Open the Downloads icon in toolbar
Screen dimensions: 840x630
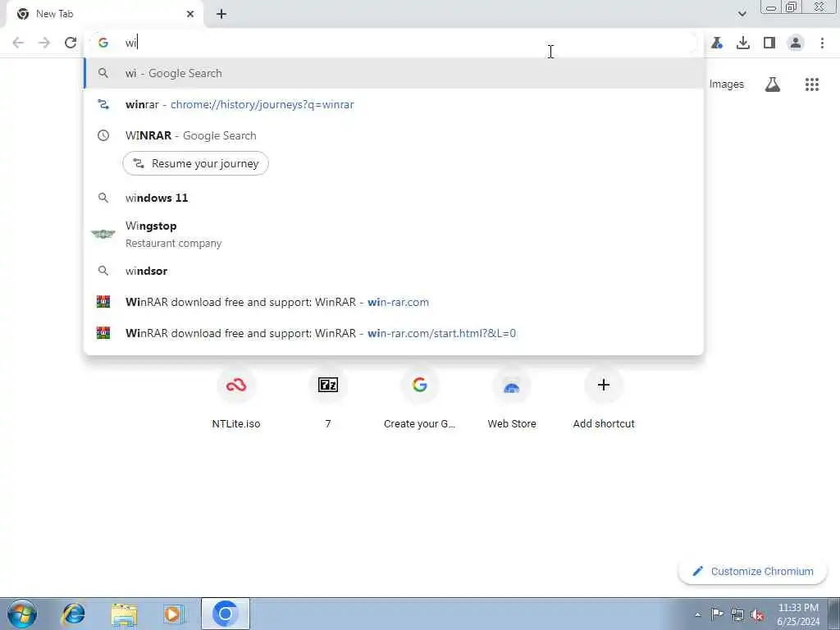743,43
